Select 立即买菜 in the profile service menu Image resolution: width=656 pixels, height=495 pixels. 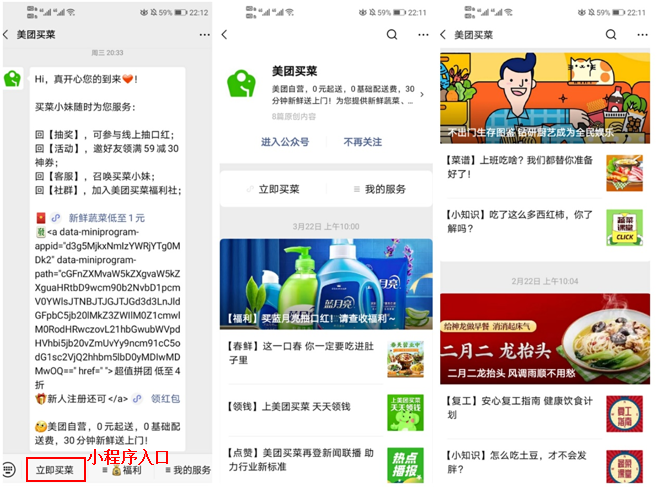click(274, 189)
